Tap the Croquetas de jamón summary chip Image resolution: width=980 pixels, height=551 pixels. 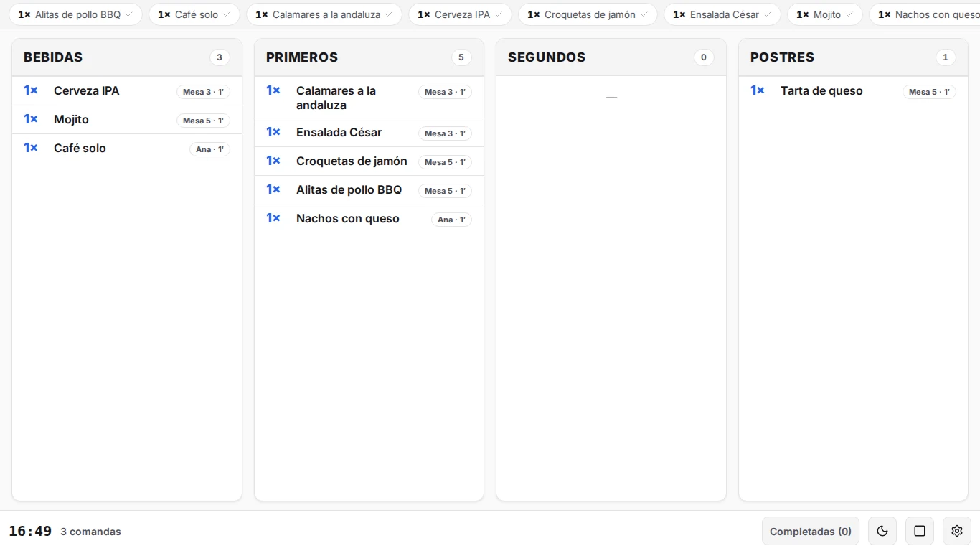(x=588, y=14)
